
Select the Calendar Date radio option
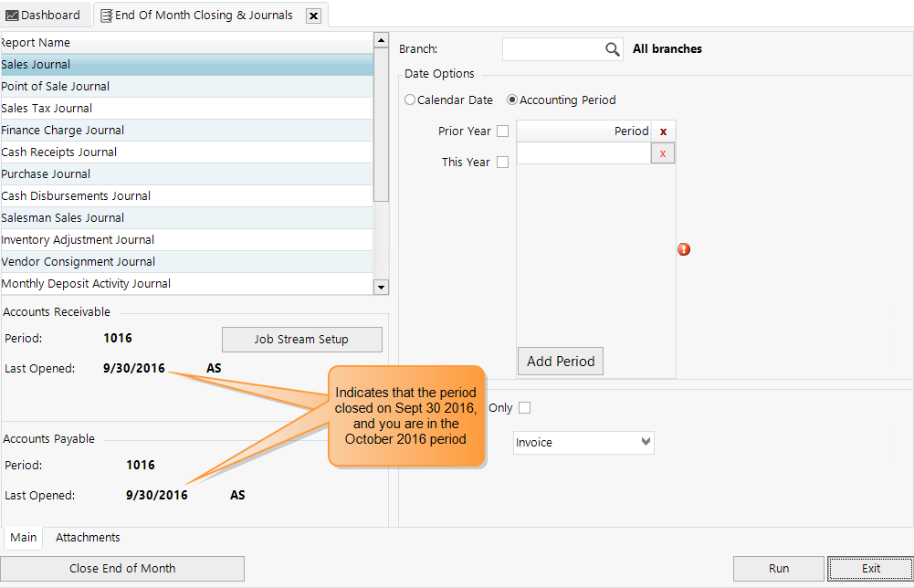410,100
